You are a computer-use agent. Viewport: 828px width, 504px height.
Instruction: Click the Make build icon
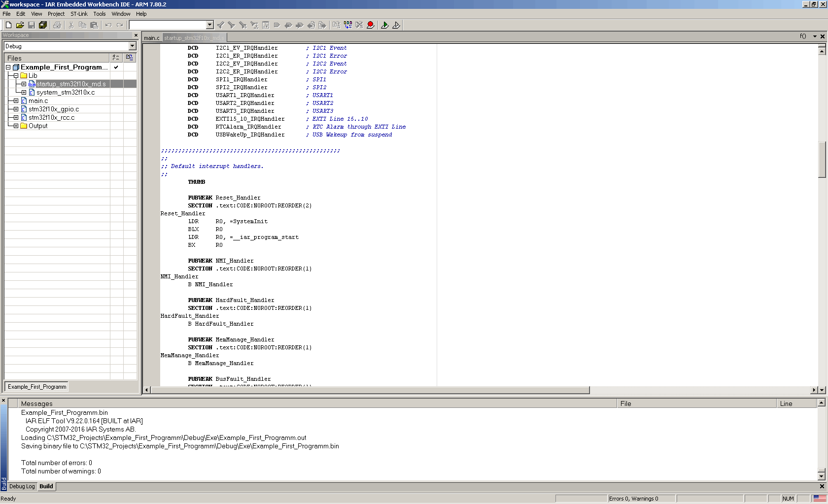(348, 25)
